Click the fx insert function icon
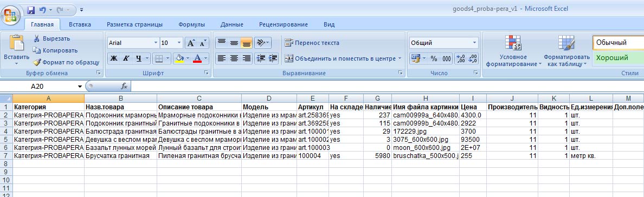The width and height of the screenshot is (644, 197). [x=124, y=87]
